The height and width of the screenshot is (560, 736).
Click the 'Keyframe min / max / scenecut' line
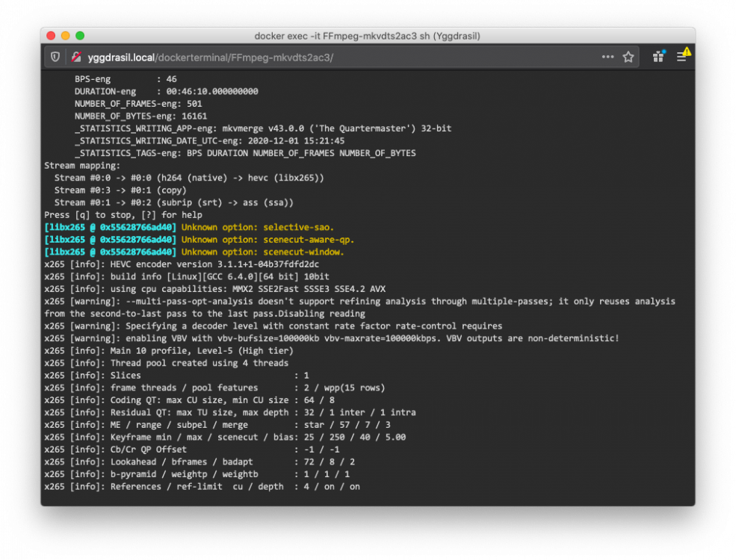(x=225, y=437)
